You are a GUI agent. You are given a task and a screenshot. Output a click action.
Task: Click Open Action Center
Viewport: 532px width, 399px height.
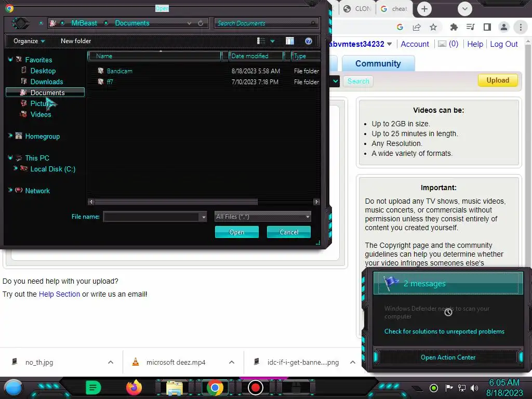pos(448,357)
